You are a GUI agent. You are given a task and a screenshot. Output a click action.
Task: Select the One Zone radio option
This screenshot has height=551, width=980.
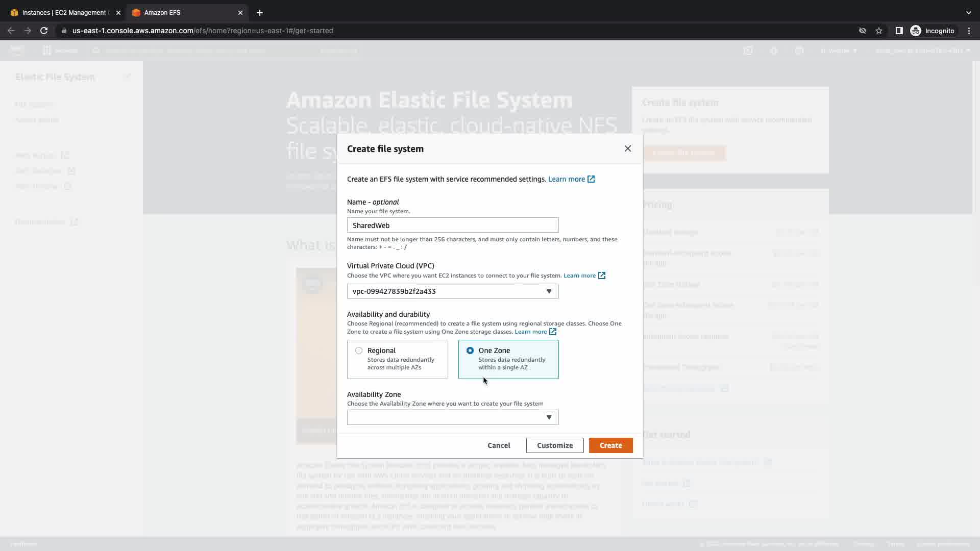click(470, 350)
